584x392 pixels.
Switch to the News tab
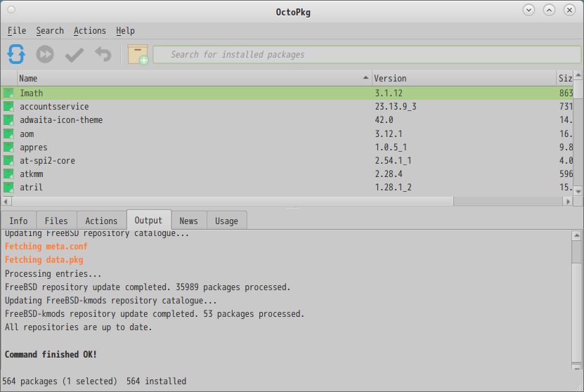(189, 221)
